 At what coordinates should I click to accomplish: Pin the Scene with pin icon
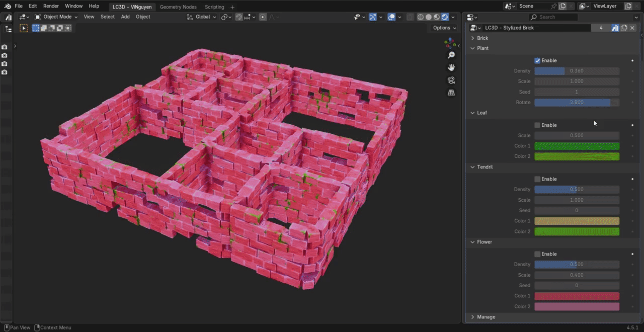pos(553,6)
